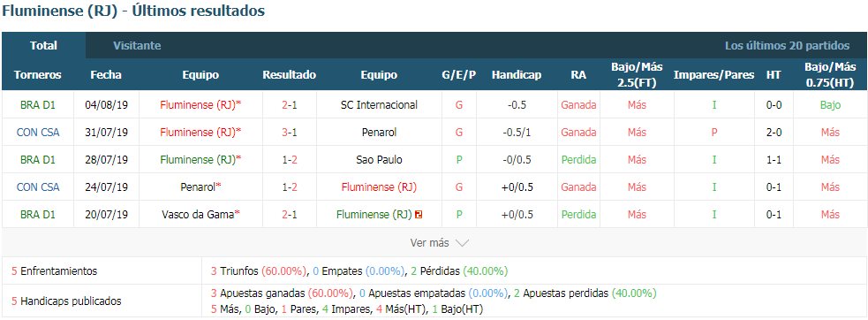The height and width of the screenshot is (320, 868).
Task: Select the Total tab
Action: point(44,46)
